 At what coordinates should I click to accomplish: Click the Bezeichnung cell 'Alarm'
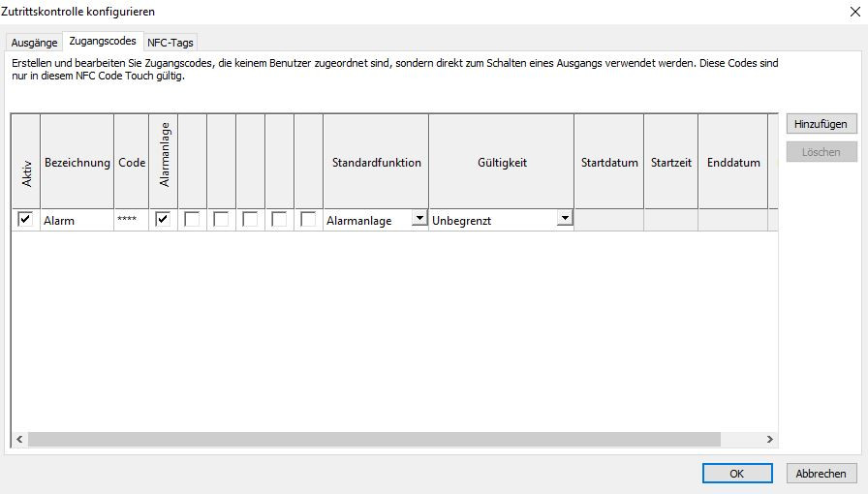77,221
